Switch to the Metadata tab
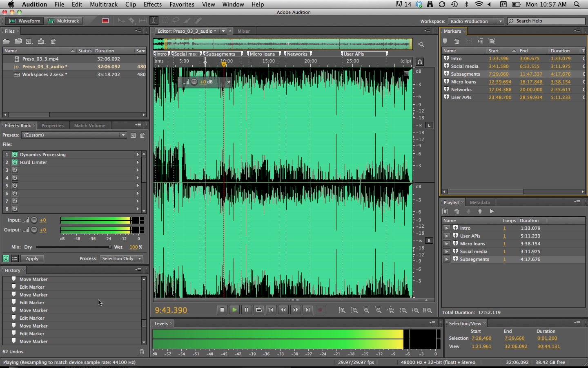This screenshot has width=588, height=368. click(x=480, y=202)
